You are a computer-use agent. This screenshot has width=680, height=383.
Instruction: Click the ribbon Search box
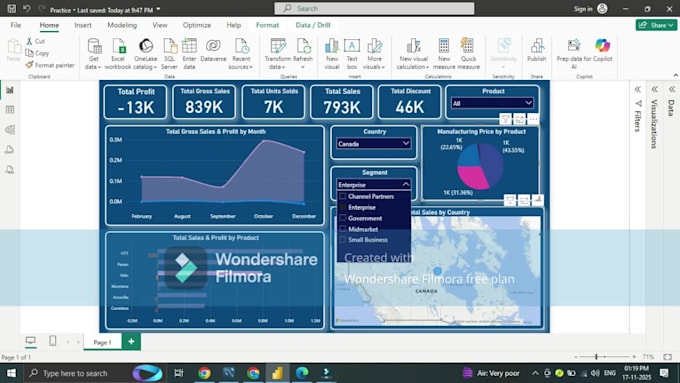(374, 9)
